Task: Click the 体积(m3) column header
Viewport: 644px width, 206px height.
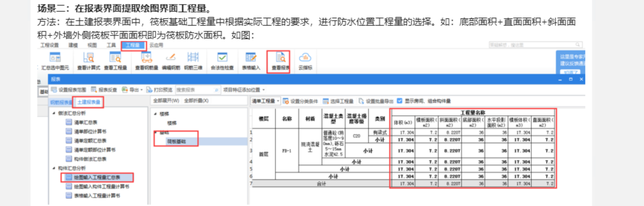Action: tap(402, 122)
